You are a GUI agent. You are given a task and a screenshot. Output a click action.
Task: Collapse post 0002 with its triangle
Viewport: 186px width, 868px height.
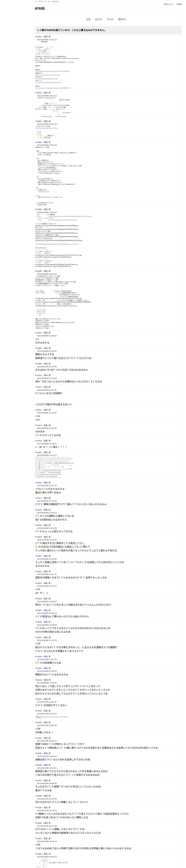point(36,93)
